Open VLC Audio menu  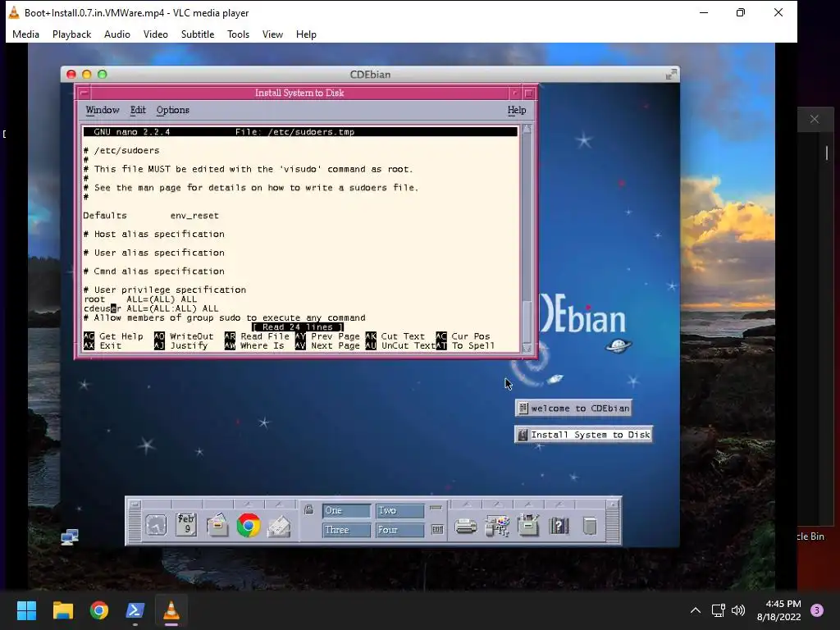[x=116, y=34]
